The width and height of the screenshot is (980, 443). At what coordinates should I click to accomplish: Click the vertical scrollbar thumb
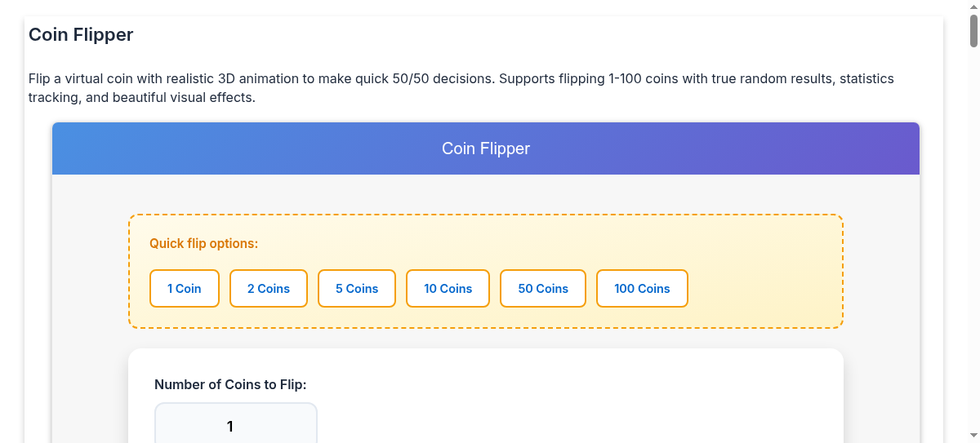[973, 31]
